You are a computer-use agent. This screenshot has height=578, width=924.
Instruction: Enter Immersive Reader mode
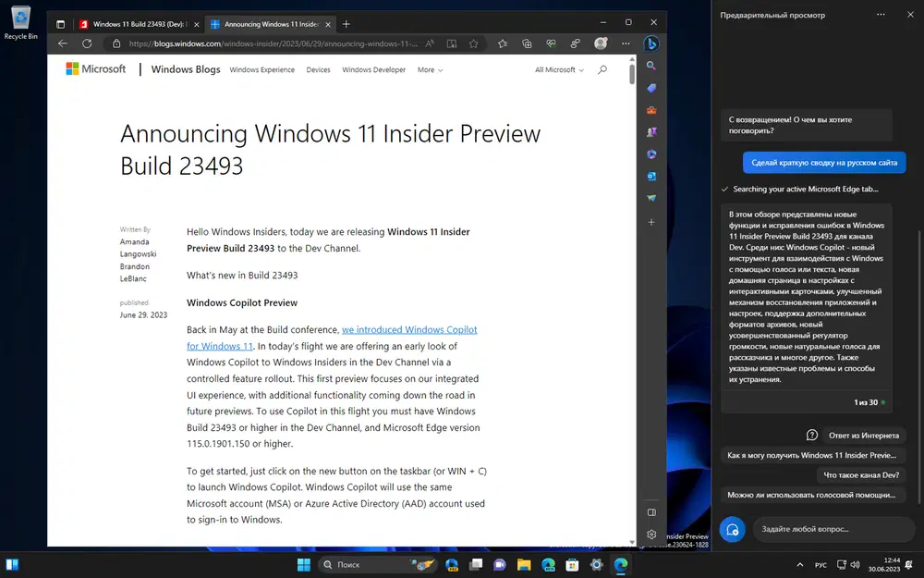point(452,43)
